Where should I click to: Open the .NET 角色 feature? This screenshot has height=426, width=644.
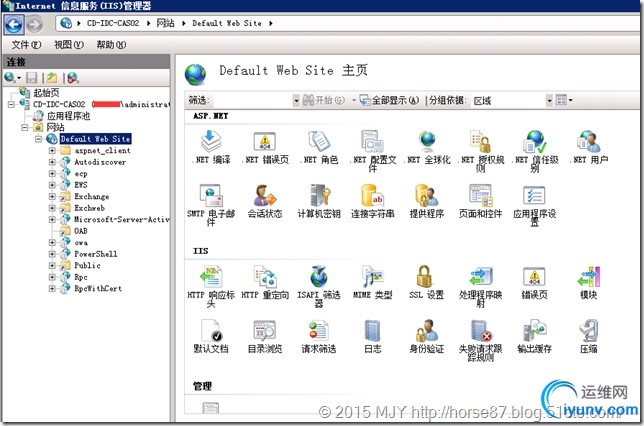(x=319, y=147)
